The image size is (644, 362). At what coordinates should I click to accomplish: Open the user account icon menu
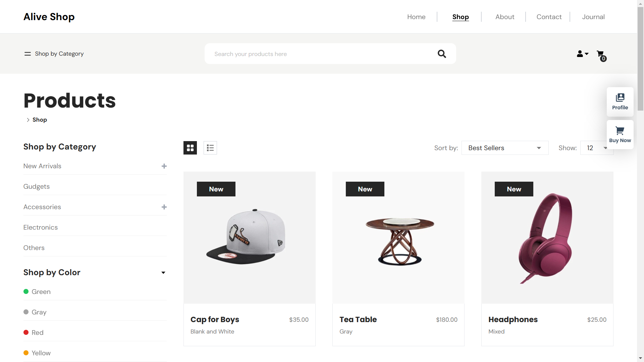582,54
